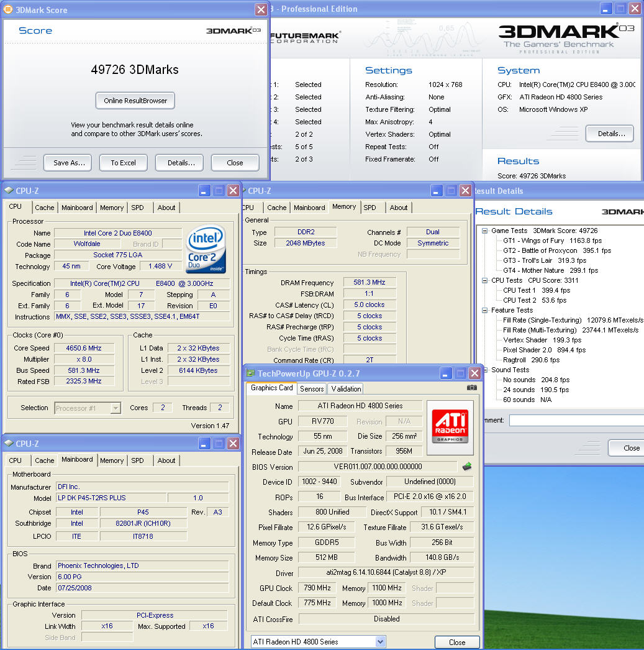
Task: Click the BIOS version upload chip icon in GPU-Z
Action: [467, 466]
